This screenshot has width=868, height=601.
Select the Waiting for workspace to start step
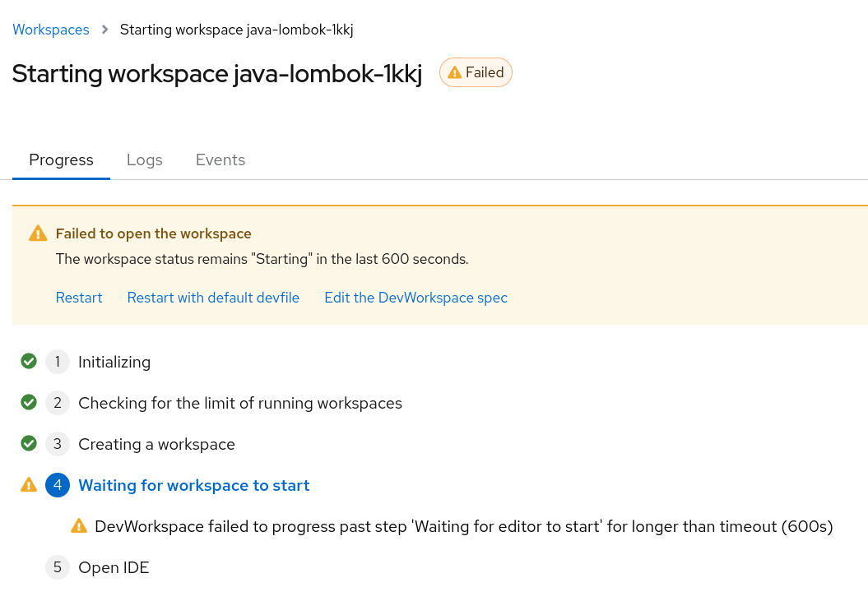[193, 485]
